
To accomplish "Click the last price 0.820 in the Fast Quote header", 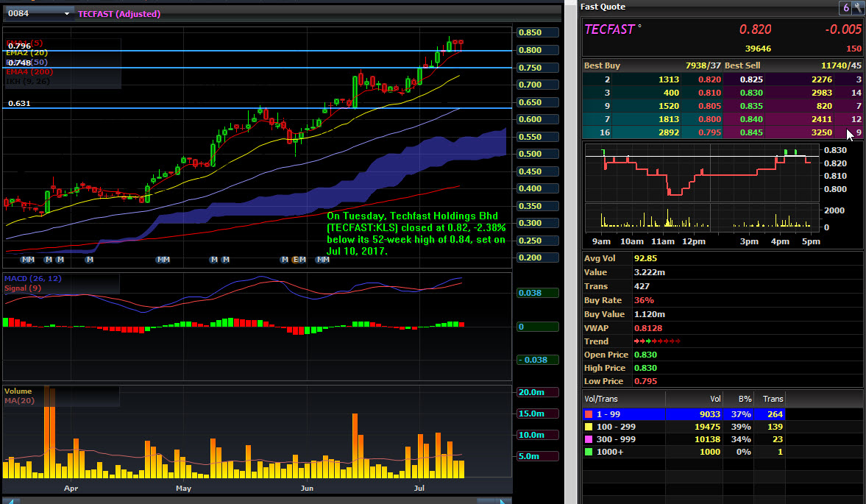I will 755,29.
